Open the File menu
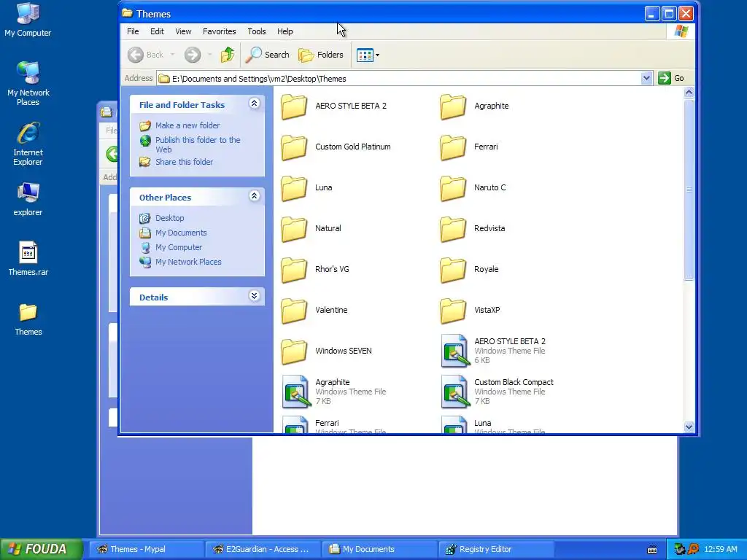The width and height of the screenshot is (747, 560). 133,31
